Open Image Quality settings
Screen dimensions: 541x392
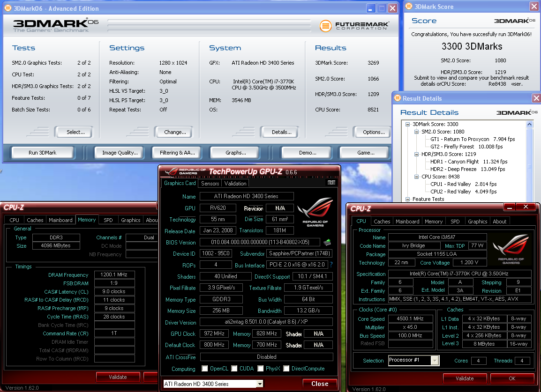click(120, 152)
